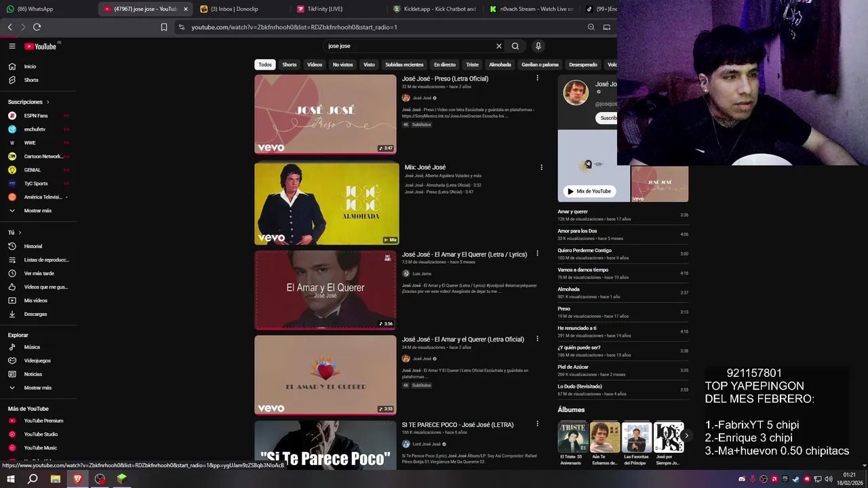The width and height of the screenshot is (868, 488).
Task: Open Videojuegos under Explorar
Action: pos(38,361)
